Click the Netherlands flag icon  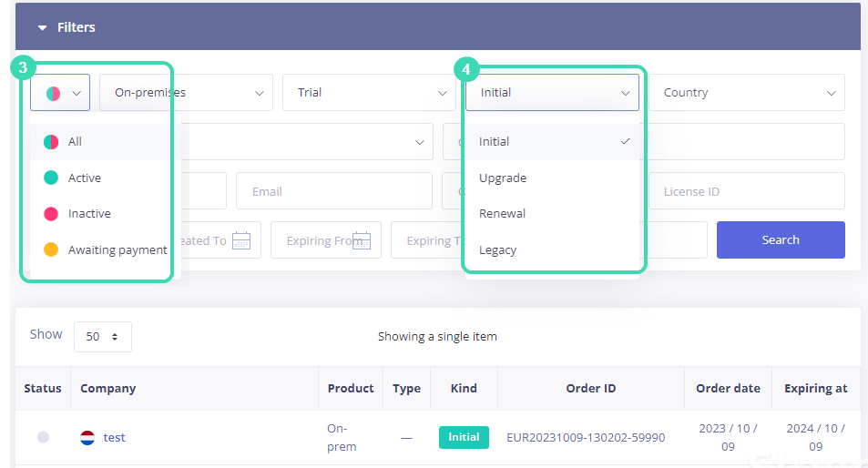[x=88, y=438]
